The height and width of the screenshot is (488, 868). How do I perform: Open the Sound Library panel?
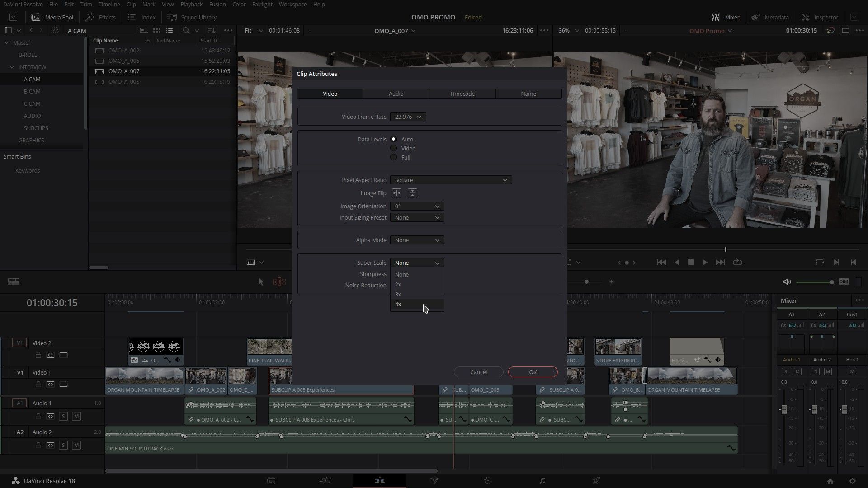pyautogui.click(x=192, y=17)
